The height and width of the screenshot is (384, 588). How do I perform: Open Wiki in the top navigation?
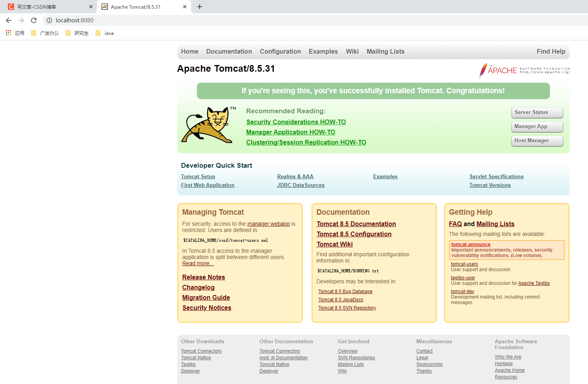coord(352,52)
